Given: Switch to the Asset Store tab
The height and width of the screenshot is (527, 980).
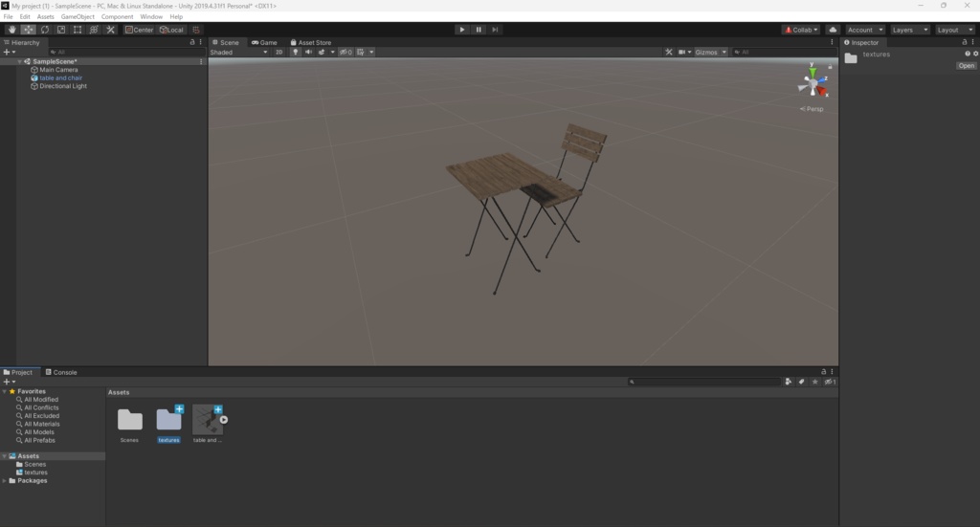Looking at the screenshot, I should pyautogui.click(x=311, y=42).
